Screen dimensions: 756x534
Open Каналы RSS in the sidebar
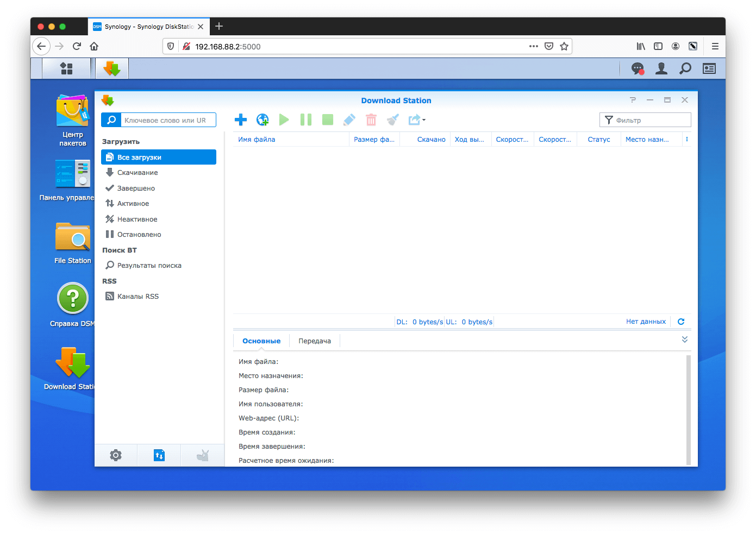[x=138, y=297]
